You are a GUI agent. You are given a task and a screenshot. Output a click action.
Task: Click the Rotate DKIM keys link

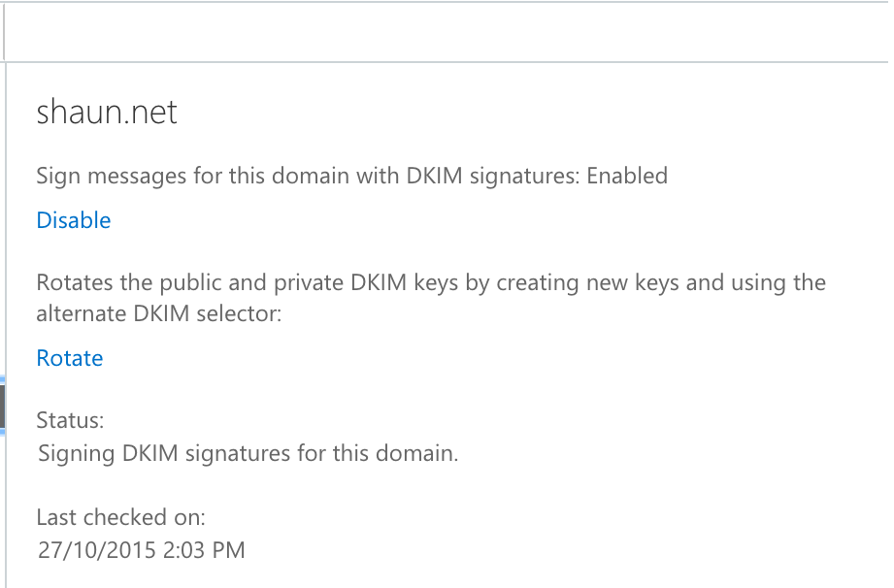point(70,358)
